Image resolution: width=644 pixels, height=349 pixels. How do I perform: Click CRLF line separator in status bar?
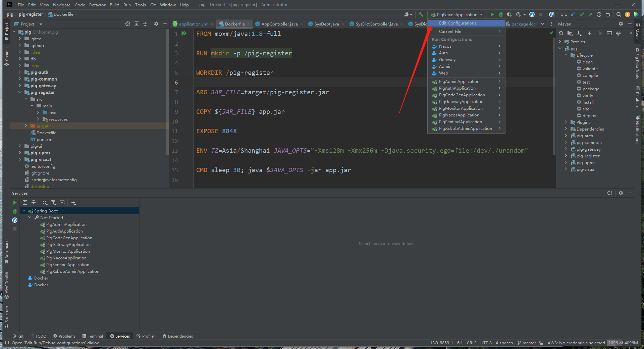click(471, 343)
